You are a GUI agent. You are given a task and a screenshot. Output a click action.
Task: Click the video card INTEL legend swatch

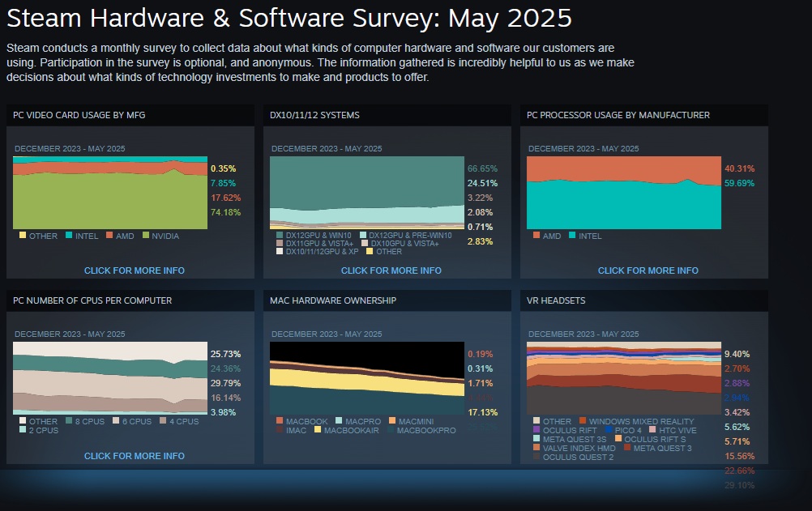[x=69, y=235]
